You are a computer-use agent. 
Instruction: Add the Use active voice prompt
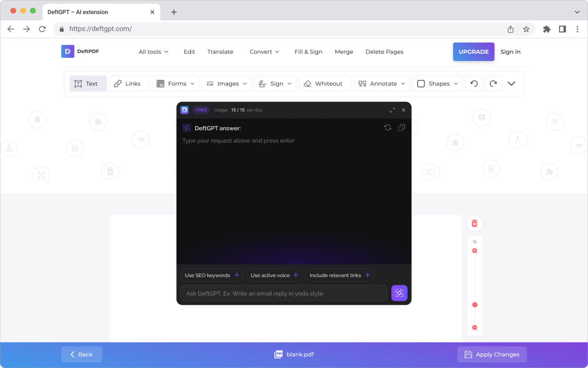[x=274, y=275]
